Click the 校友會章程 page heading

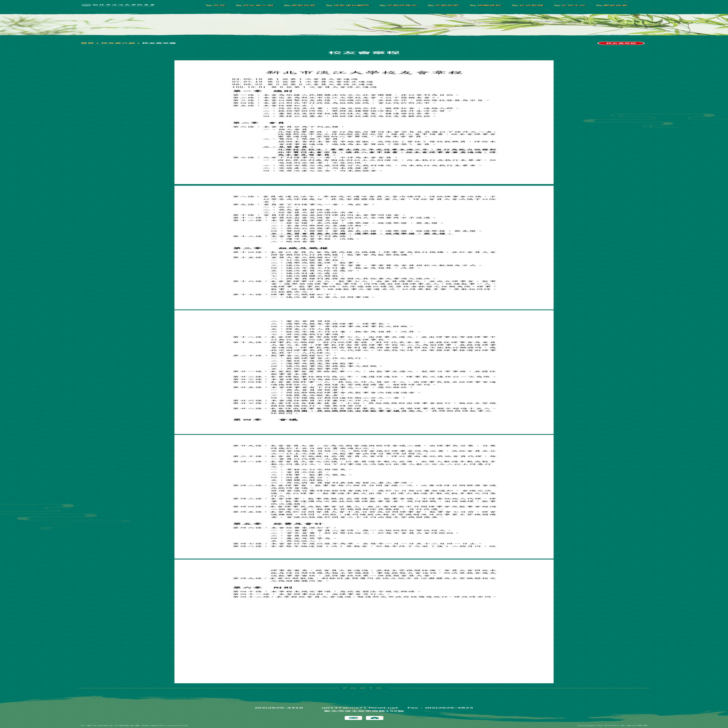click(x=364, y=52)
